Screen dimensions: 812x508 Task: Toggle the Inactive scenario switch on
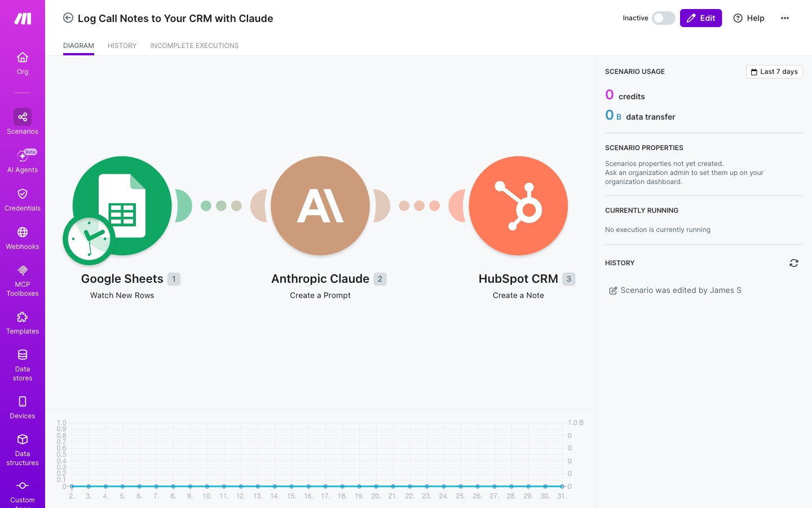click(664, 18)
